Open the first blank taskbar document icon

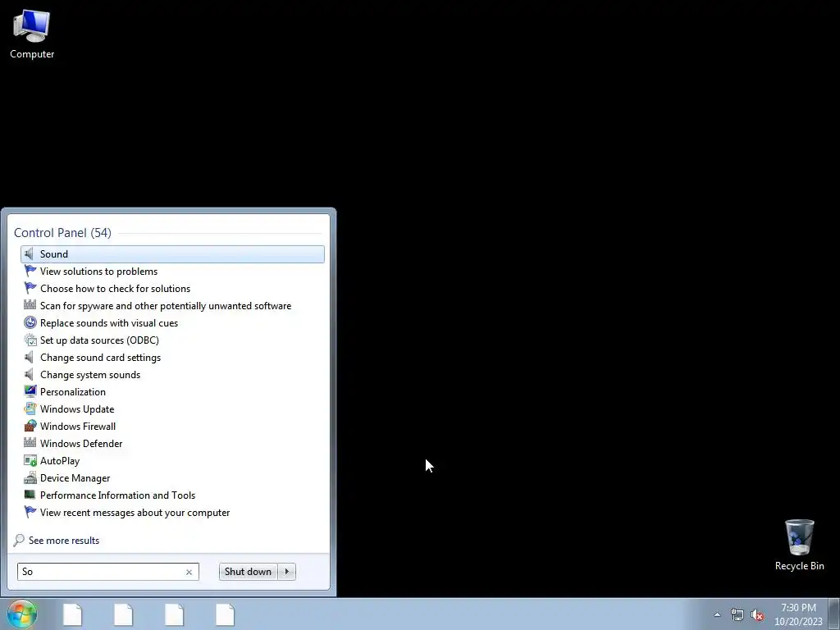(x=72, y=614)
